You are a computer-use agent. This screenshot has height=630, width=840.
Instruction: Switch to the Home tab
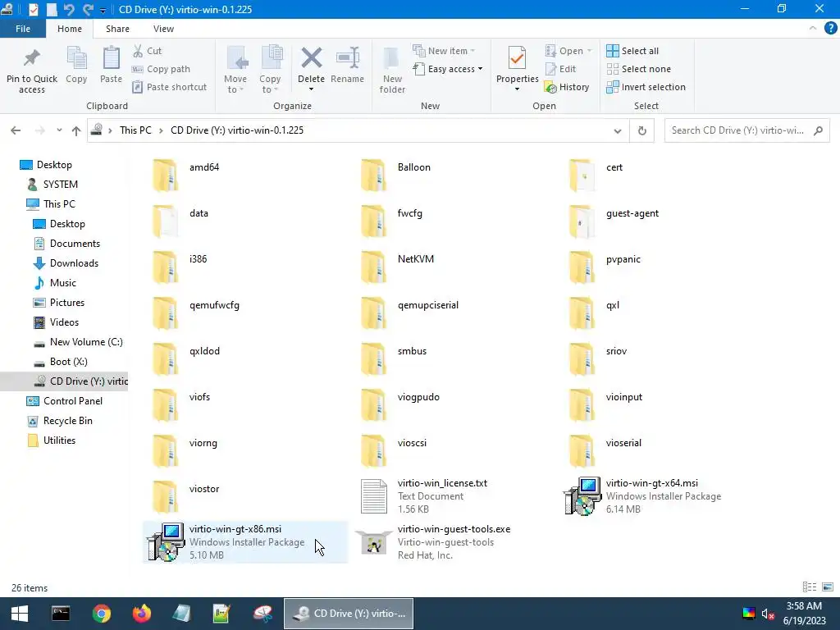pos(70,29)
